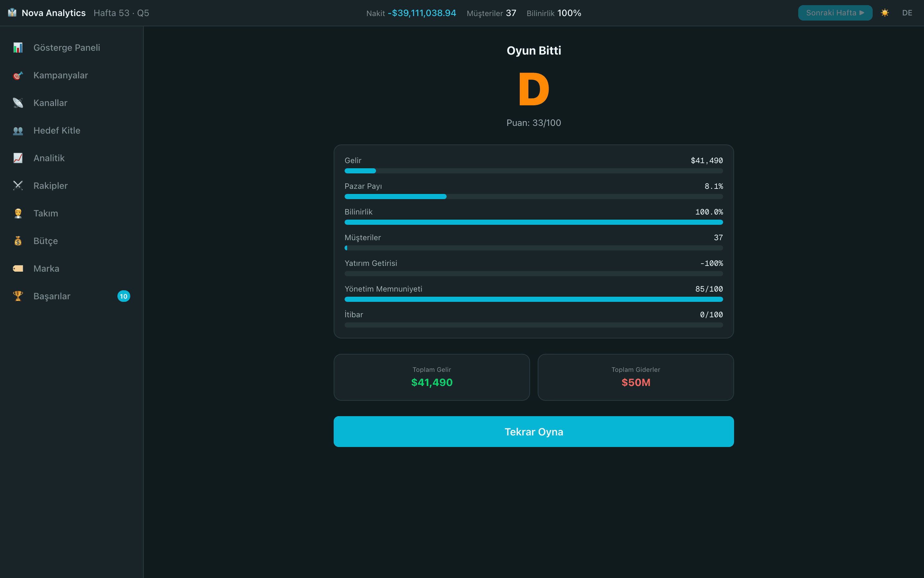Click the Toplam Giderler card
924x578 pixels.
point(635,377)
